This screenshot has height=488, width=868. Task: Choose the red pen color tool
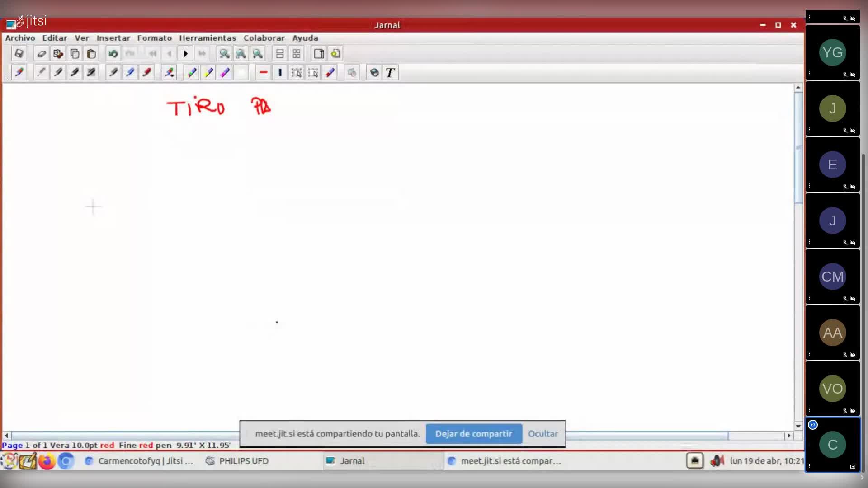click(x=147, y=73)
